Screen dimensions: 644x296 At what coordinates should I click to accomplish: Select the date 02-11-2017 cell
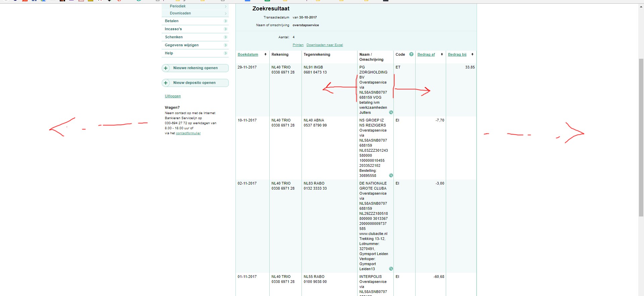(x=247, y=183)
